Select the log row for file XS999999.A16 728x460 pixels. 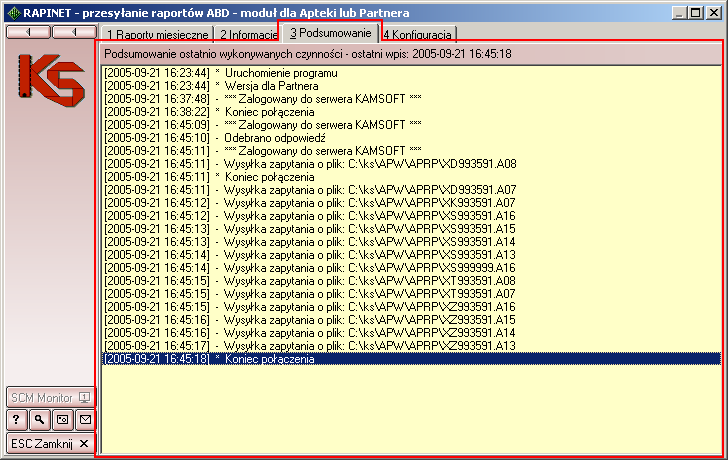pyautogui.click(x=411, y=268)
